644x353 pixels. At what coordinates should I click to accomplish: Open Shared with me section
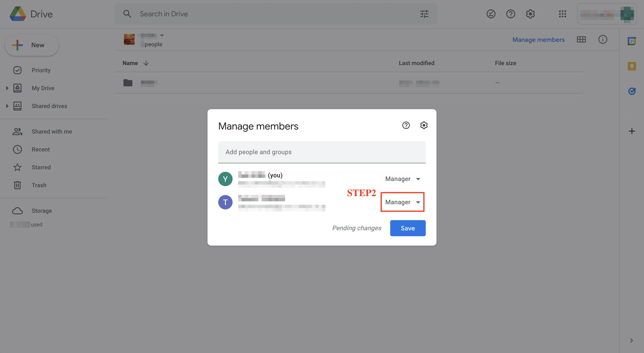point(51,132)
